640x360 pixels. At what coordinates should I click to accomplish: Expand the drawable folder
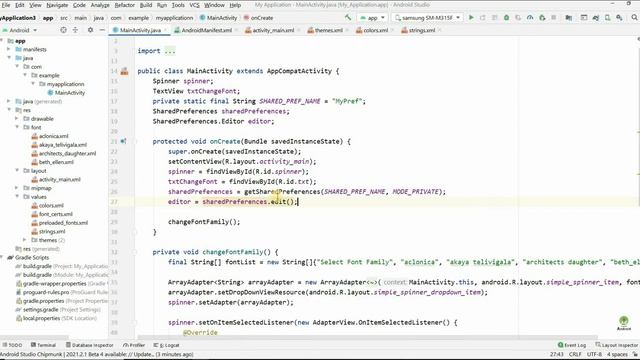(x=17, y=119)
